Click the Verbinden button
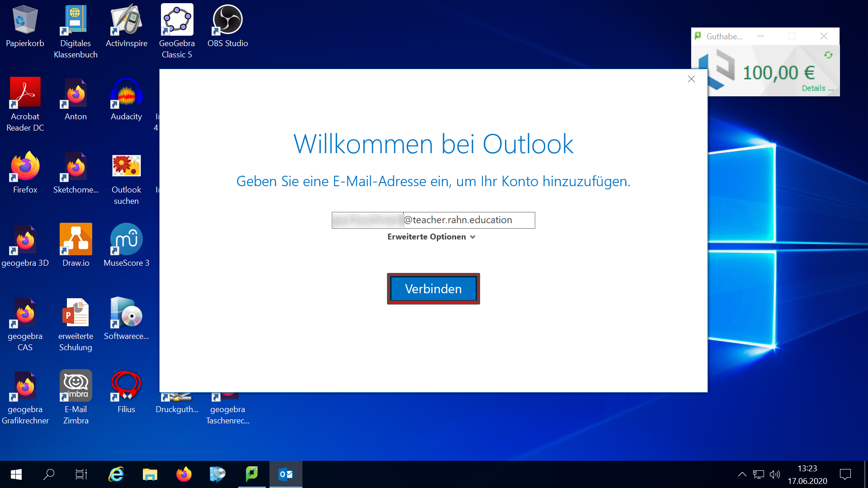 click(x=433, y=288)
